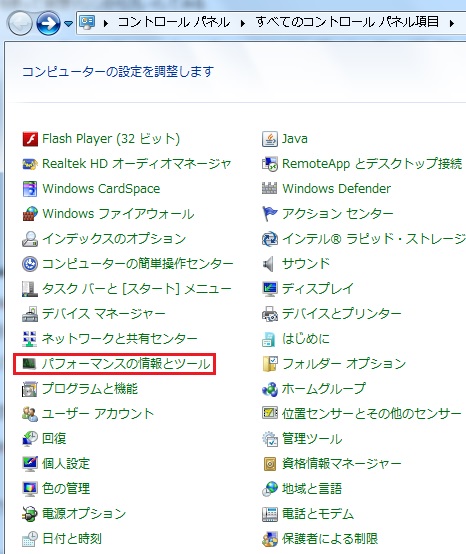Viewport: 466px width, 554px height.
Task: Click the Windows Defender castle icon
Action: [x=270, y=188]
